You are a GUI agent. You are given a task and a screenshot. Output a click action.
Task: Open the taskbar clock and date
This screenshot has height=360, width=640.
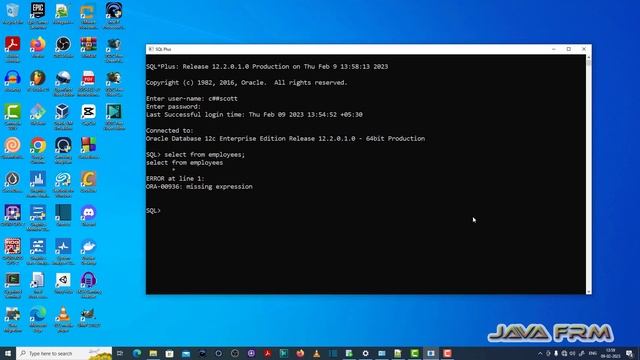(x=611, y=353)
